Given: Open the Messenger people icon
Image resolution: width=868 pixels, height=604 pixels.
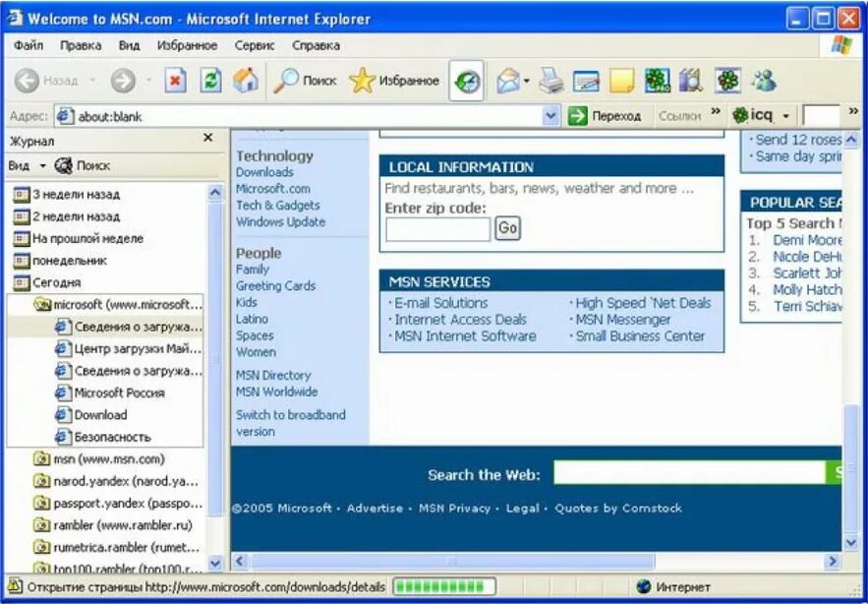Looking at the screenshot, I should pyautogui.click(x=764, y=82).
